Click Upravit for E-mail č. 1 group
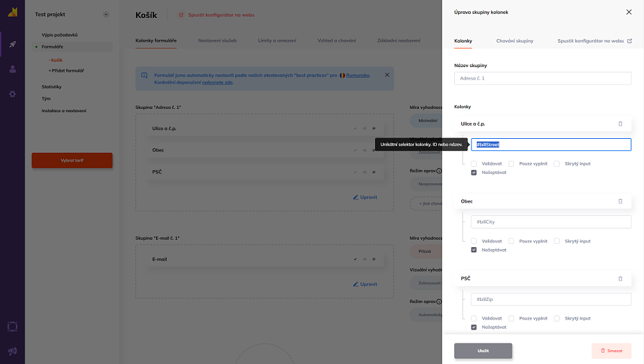644x364 pixels. tap(365, 284)
